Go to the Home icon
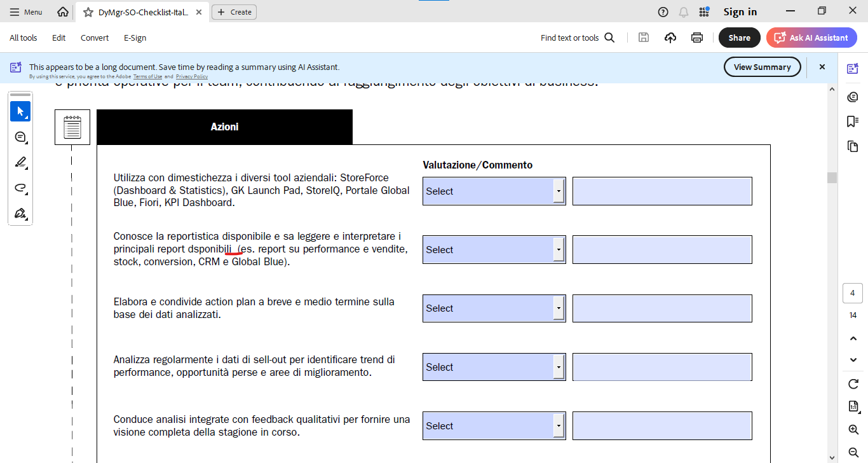This screenshot has height=463, width=868. (x=62, y=12)
